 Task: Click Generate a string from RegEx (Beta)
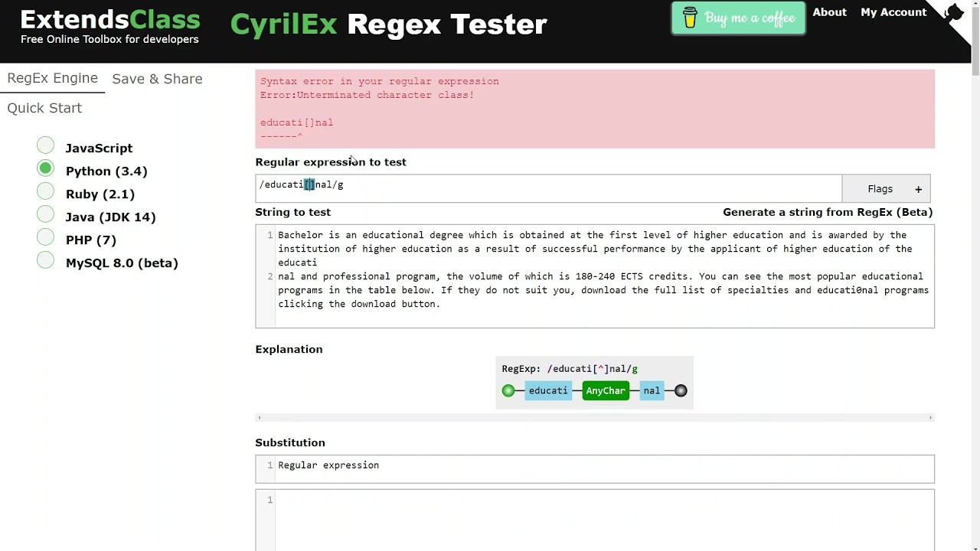tap(828, 212)
